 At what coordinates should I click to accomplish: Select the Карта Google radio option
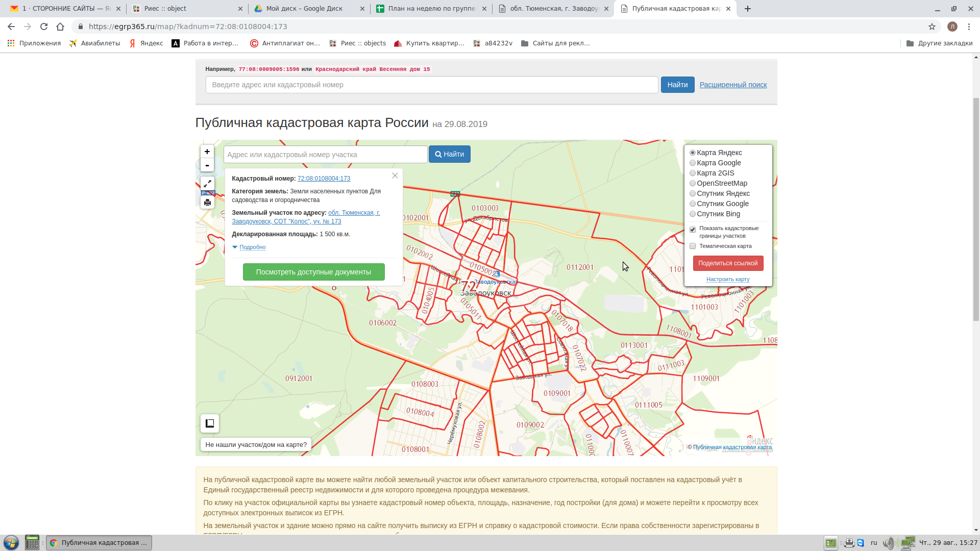click(x=693, y=163)
